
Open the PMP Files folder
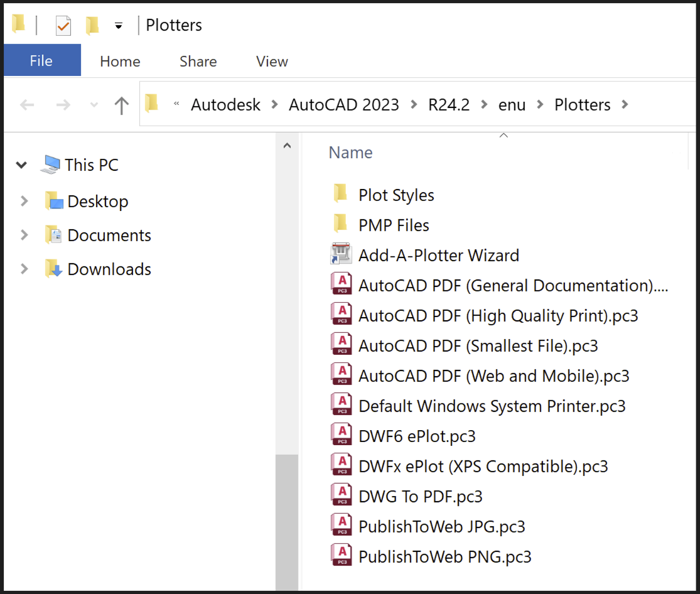point(393,225)
